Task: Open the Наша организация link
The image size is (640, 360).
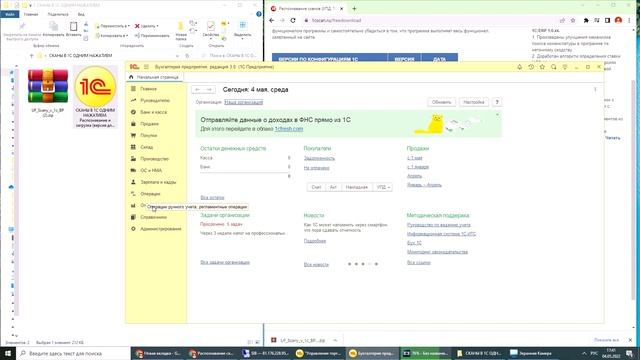Action: (x=244, y=102)
